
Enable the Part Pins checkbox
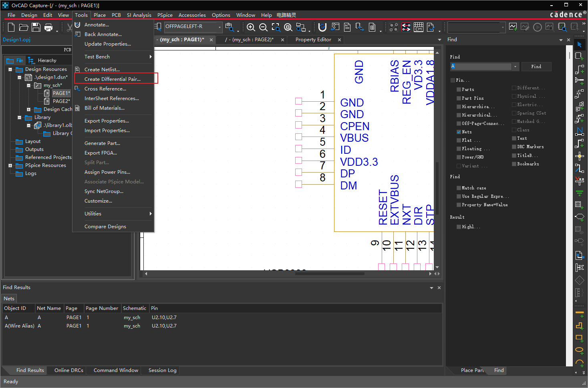[x=459, y=99]
